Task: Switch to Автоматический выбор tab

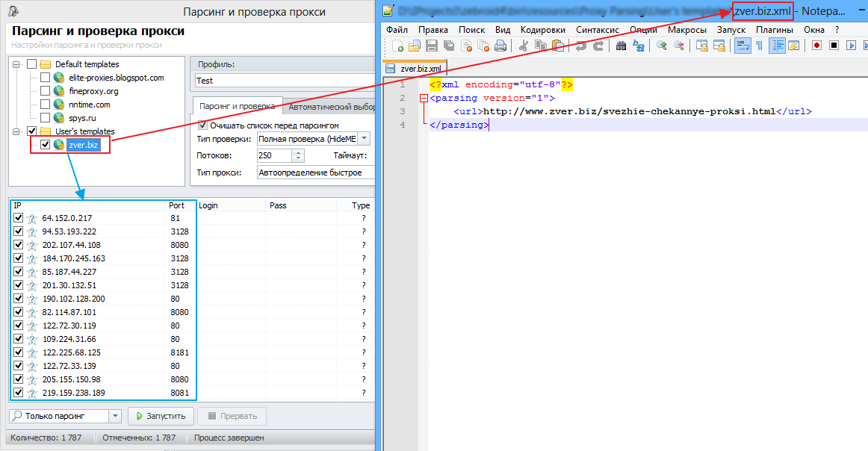Action: click(330, 107)
